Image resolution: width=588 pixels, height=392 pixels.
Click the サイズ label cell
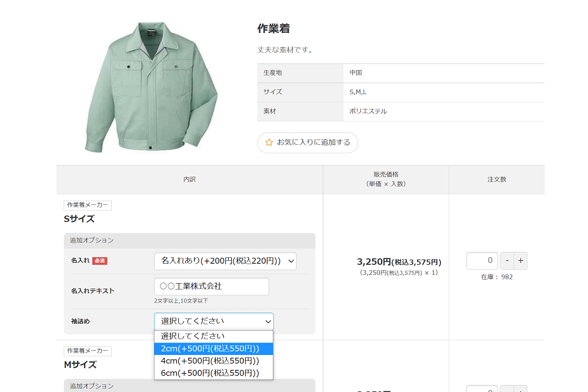pyautogui.click(x=300, y=92)
